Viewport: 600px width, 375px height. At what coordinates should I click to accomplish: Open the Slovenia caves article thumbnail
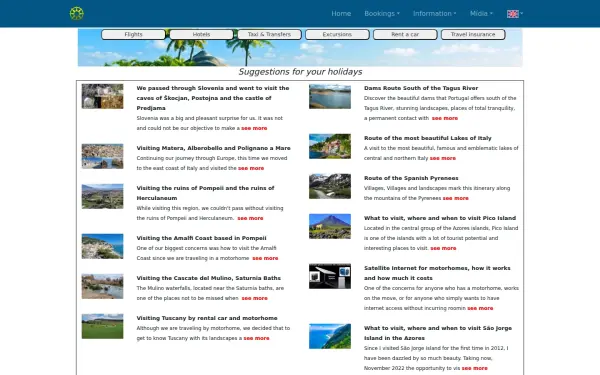103,96
